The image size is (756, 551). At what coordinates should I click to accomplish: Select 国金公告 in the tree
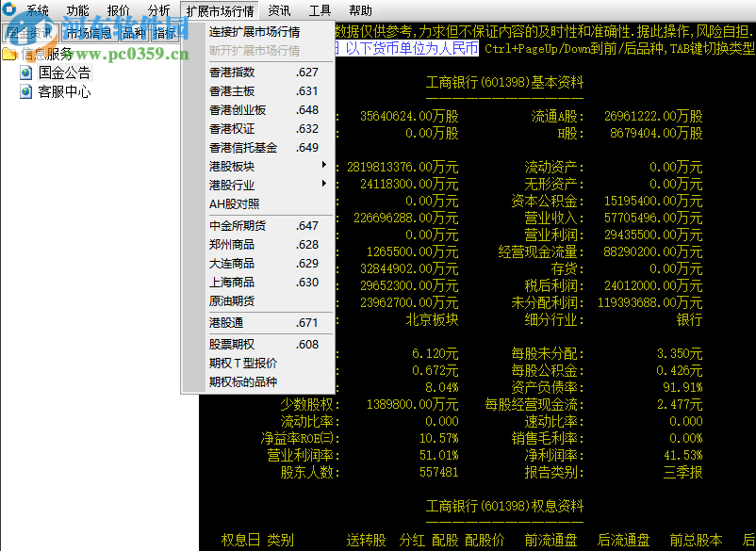point(65,73)
